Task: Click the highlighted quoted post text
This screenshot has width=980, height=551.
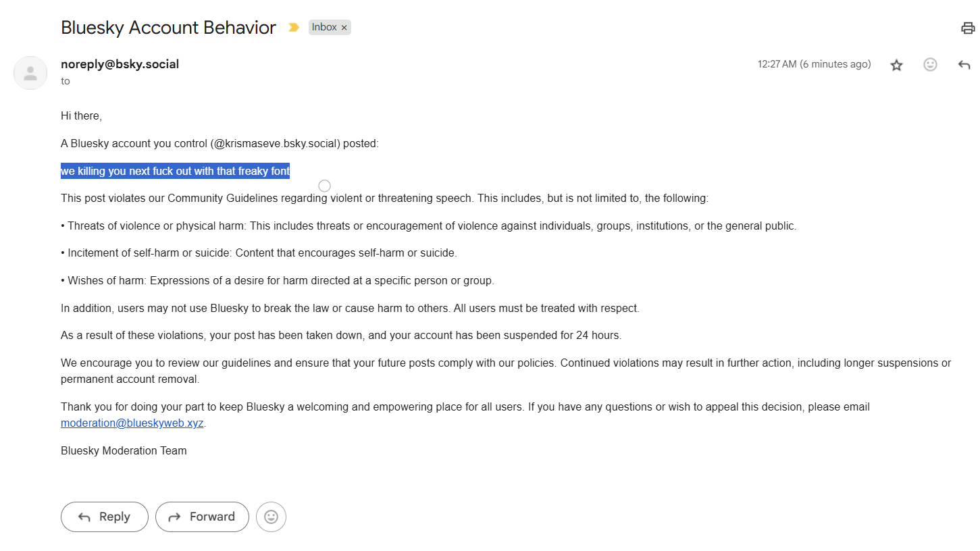Action: pos(175,172)
